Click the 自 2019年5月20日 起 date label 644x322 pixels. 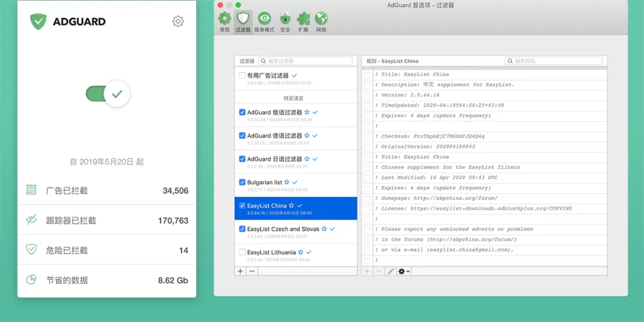[107, 162]
